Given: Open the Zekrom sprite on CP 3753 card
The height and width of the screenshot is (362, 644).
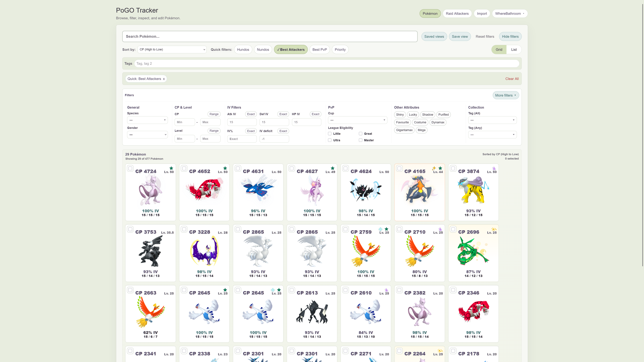Looking at the screenshot, I should [x=150, y=251].
